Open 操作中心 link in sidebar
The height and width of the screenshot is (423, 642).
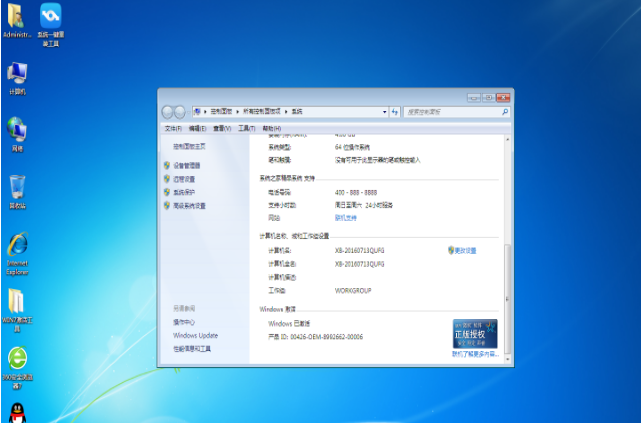(184, 322)
